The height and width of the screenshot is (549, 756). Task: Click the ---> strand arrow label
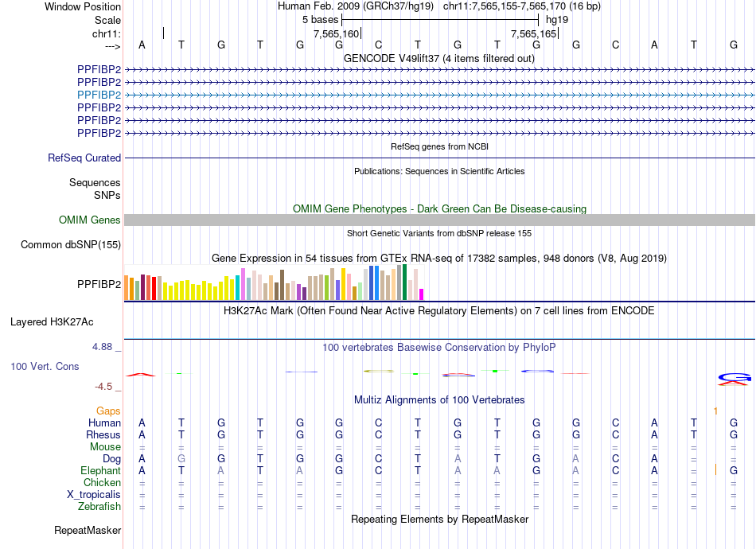[x=113, y=46]
